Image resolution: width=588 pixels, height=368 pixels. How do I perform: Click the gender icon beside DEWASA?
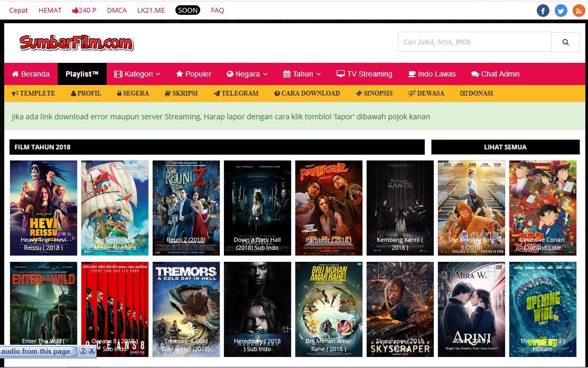(412, 93)
